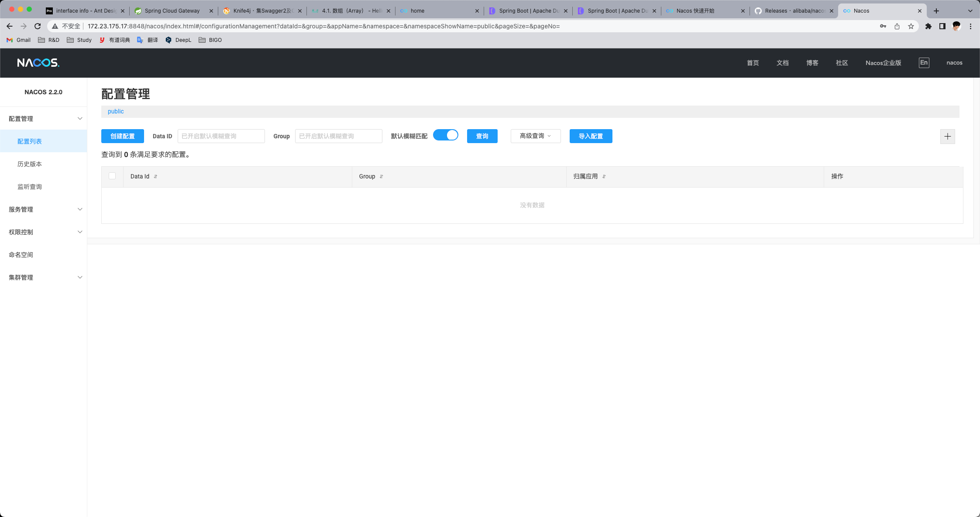The height and width of the screenshot is (517, 980).
Task: Expand the 集群管理 sidebar menu
Action: (x=44, y=277)
